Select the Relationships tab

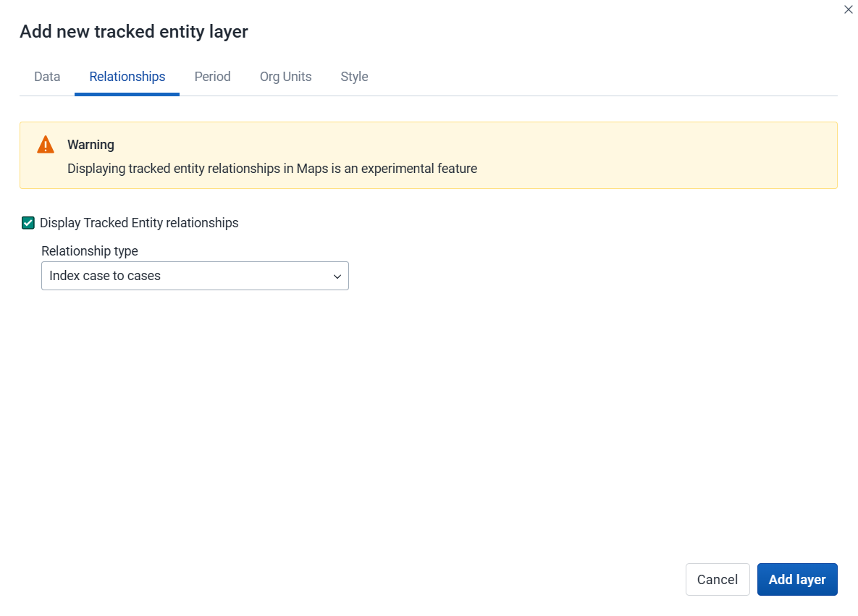click(x=127, y=77)
